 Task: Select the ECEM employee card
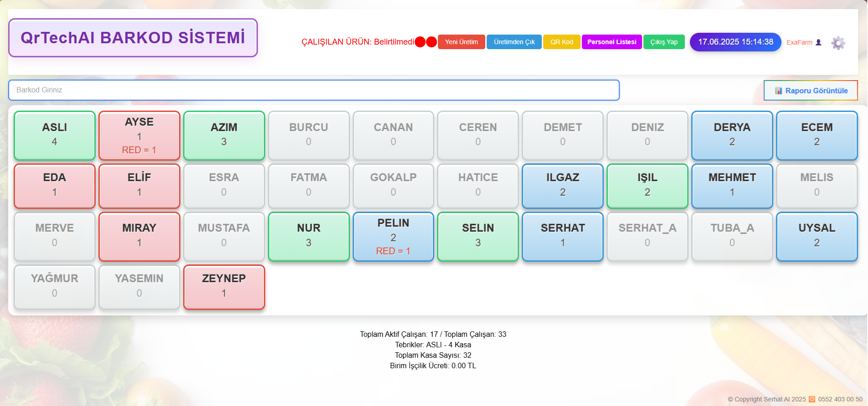(x=817, y=136)
